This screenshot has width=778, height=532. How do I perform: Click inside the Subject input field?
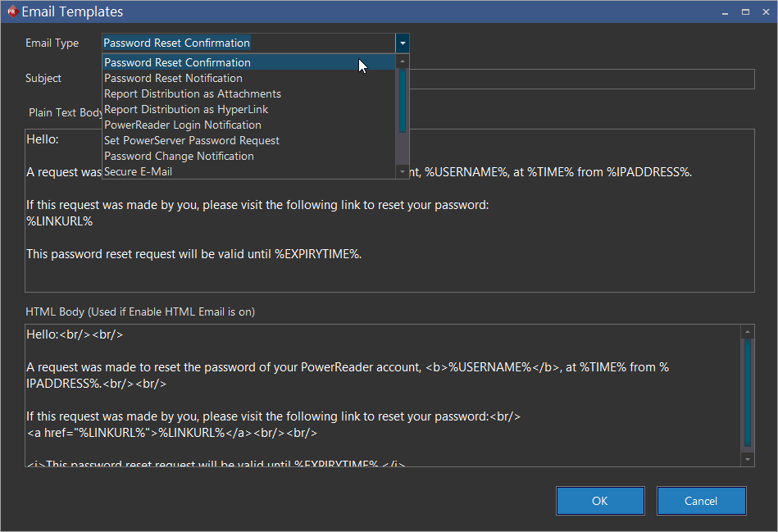pyautogui.click(x=582, y=79)
